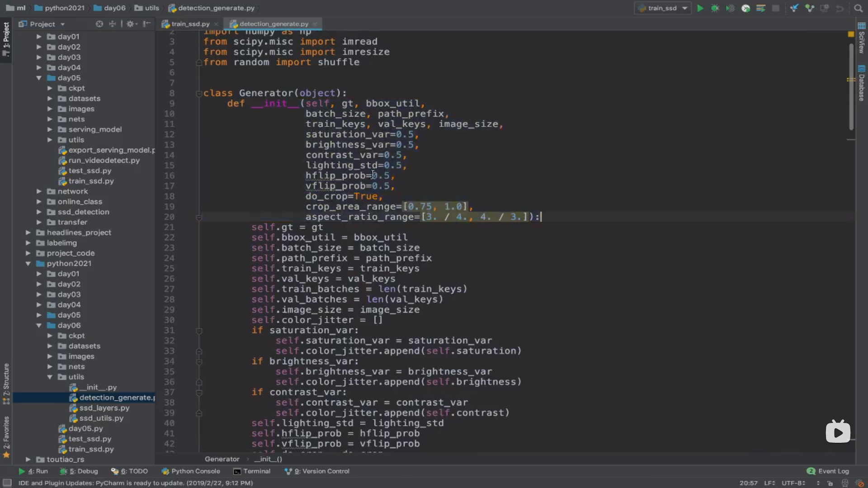Open the Python Console
Image resolution: width=868 pixels, height=488 pixels.
click(191, 471)
